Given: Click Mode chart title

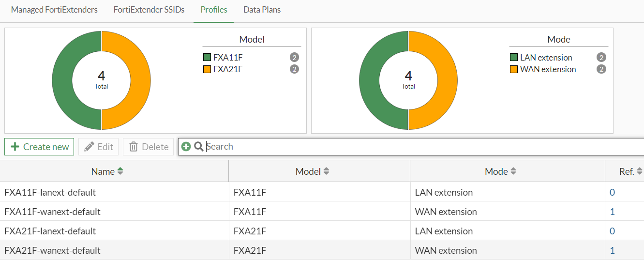Looking at the screenshot, I should 559,39.
